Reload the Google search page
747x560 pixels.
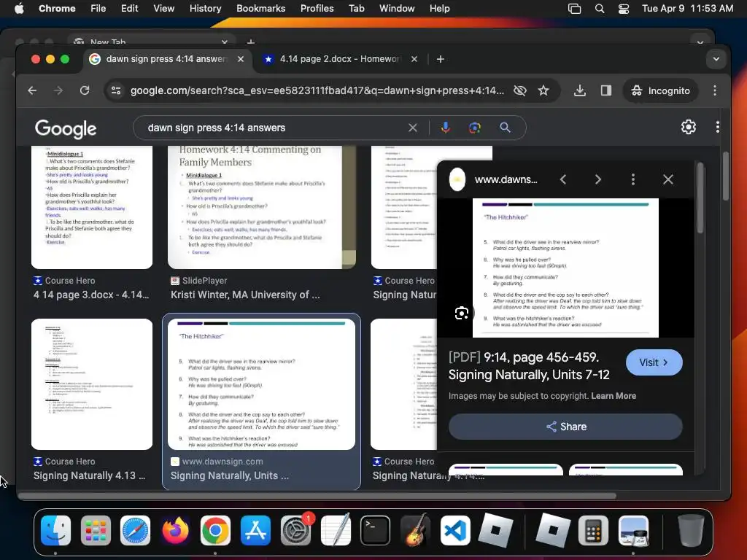(x=85, y=90)
